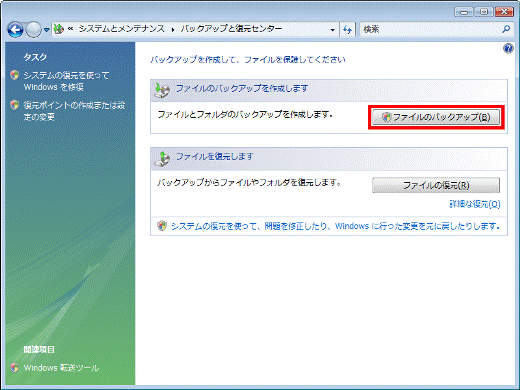Open システムの復元を使って Windows を修復 task
Screen dimensions: 520x390
tap(66, 81)
